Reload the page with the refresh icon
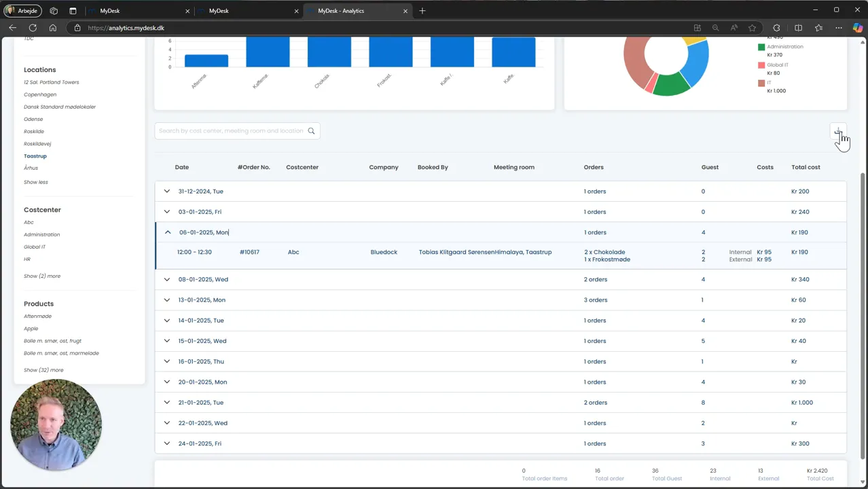This screenshot has height=489, width=868. [x=33, y=28]
